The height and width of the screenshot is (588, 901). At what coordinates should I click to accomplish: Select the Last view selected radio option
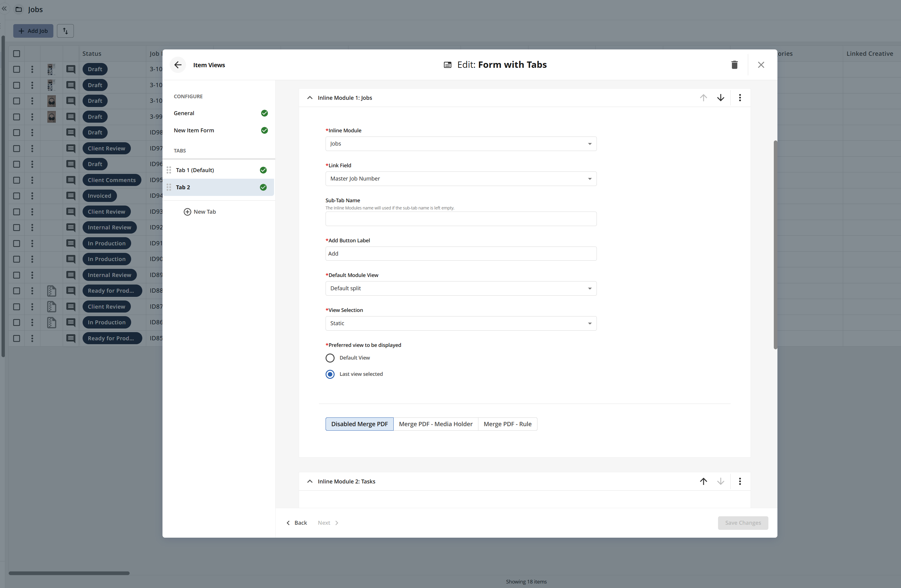tap(330, 374)
